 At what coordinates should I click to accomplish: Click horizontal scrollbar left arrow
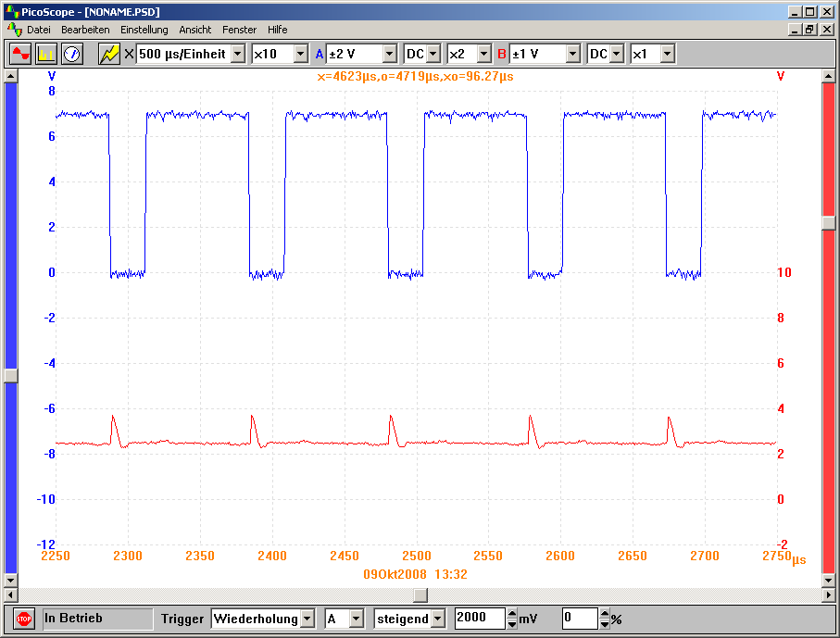click(11, 594)
